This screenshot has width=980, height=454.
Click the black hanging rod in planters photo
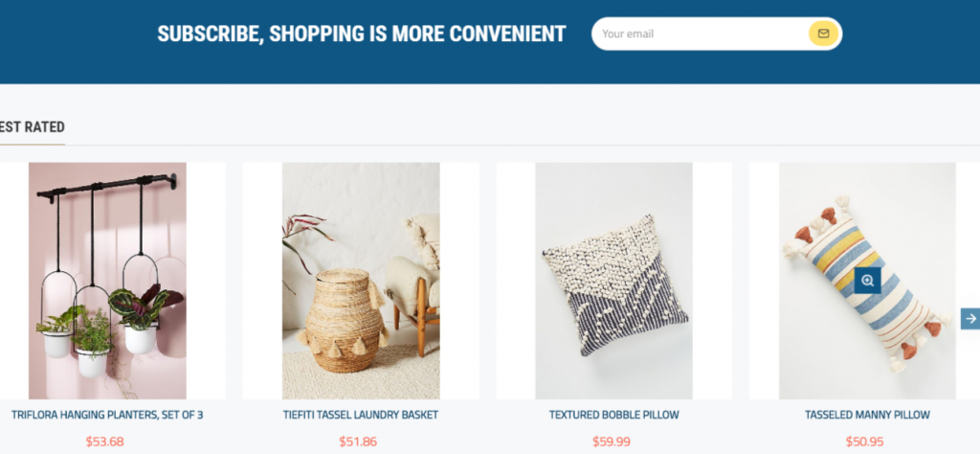click(x=106, y=187)
